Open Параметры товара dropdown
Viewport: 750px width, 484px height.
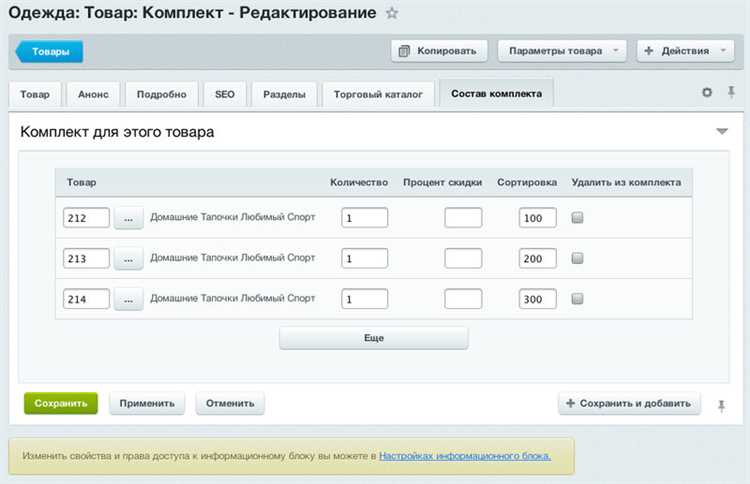pyautogui.click(x=562, y=51)
